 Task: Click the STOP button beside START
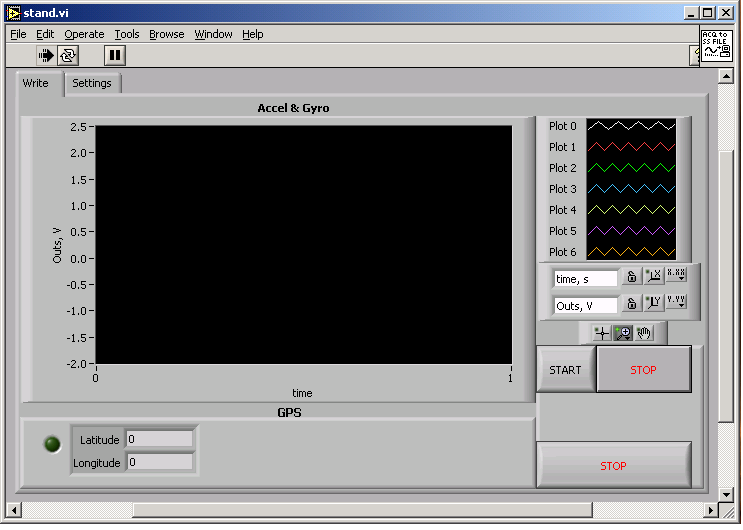coord(643,370)
